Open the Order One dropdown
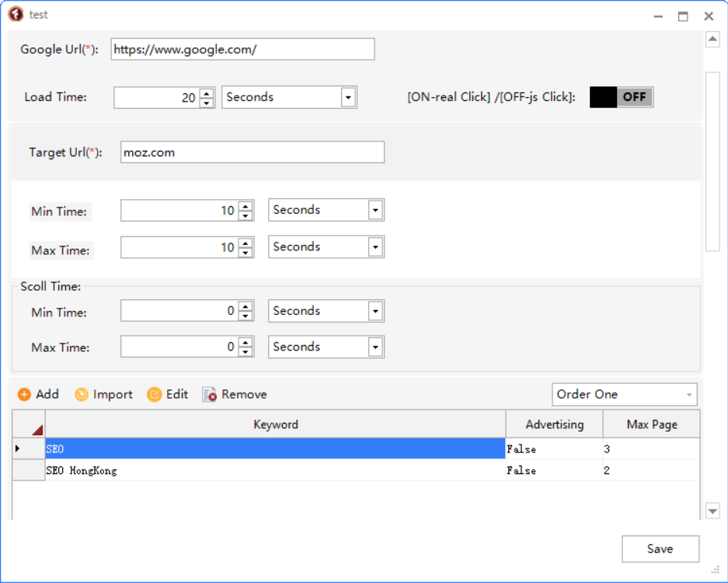 coord(625,394)
